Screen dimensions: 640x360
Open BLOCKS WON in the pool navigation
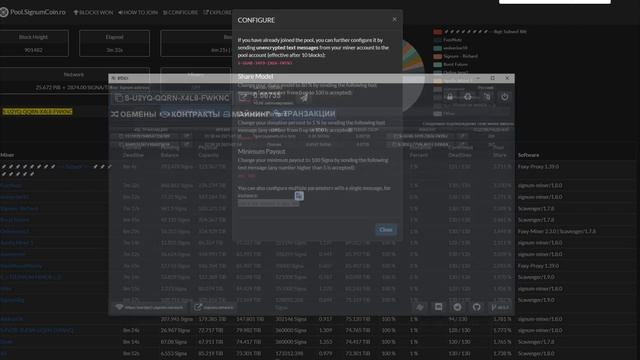click(93, 12)
